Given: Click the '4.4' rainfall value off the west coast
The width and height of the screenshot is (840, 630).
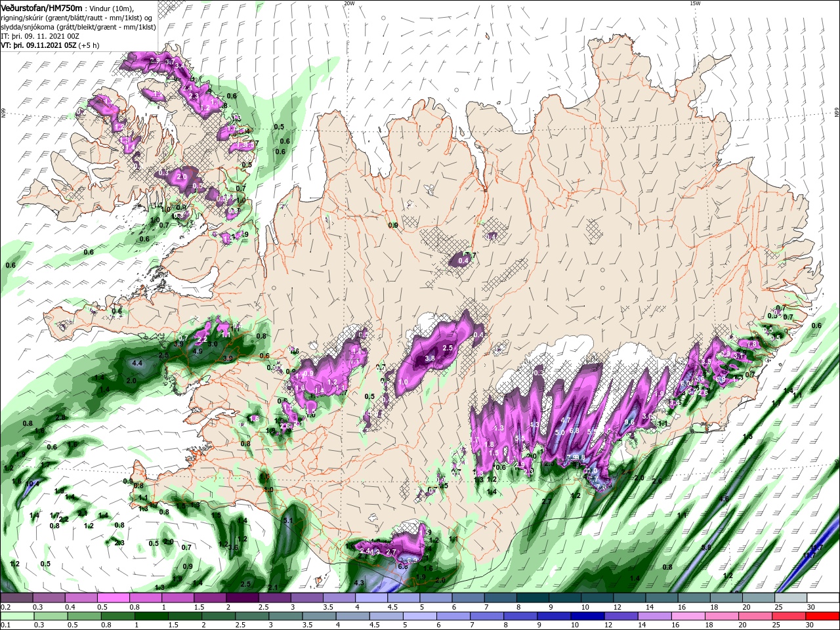Looking at the screenshot, I should click(137, 363).
